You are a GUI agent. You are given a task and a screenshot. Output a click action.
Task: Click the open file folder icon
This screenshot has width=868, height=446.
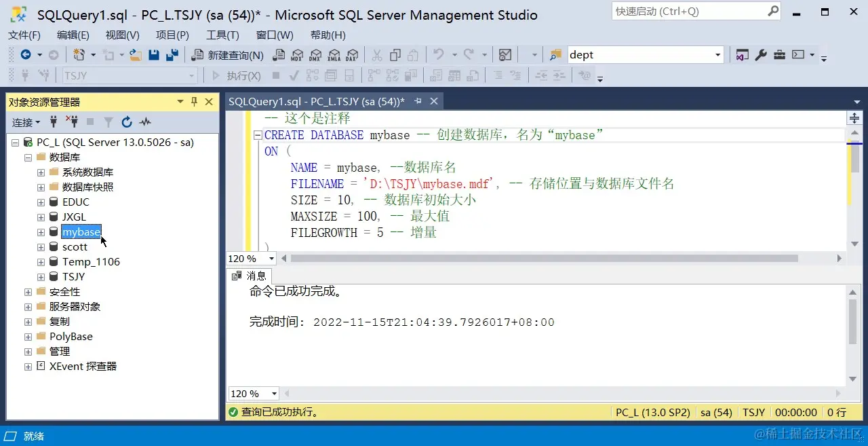click(x=136, y=55)
